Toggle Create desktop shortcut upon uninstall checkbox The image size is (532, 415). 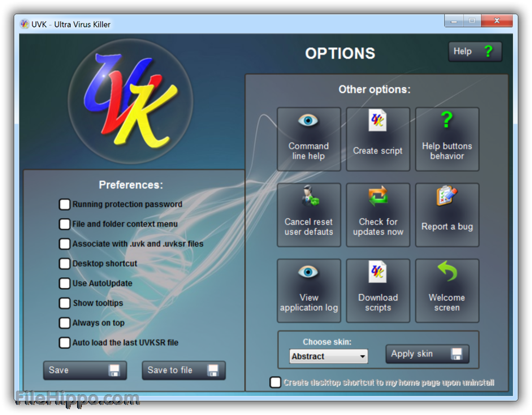point(275,382)
